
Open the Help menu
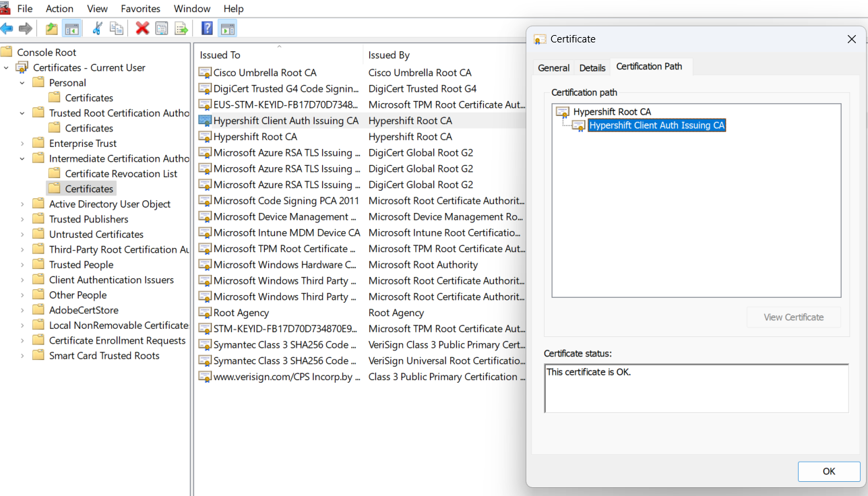click(x=234, y=9)
